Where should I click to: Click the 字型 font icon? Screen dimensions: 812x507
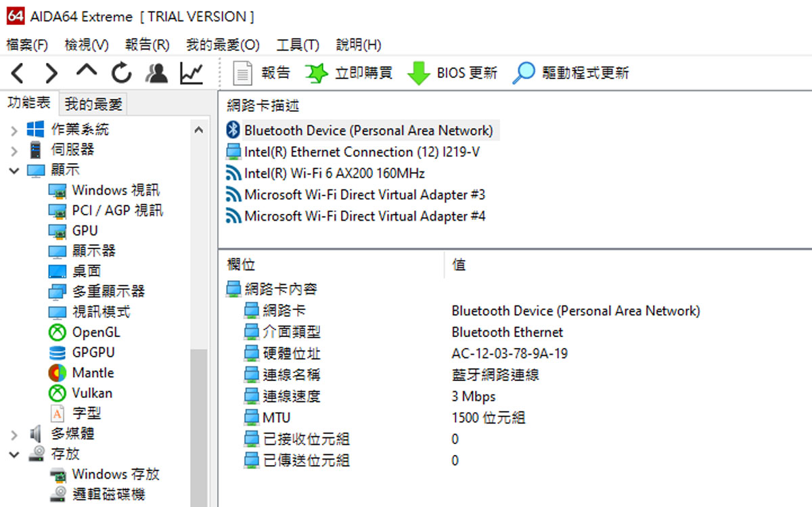pos(58,413)
